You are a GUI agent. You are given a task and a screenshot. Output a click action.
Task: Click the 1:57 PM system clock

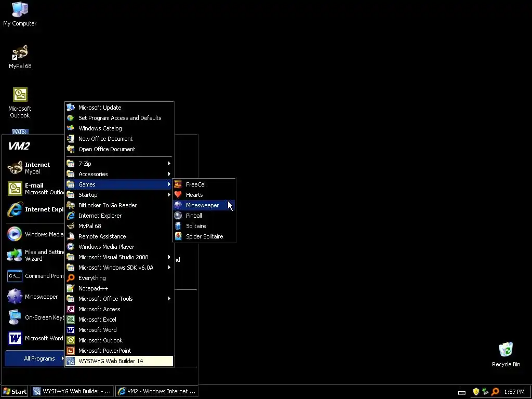click(x=514, y=392)
